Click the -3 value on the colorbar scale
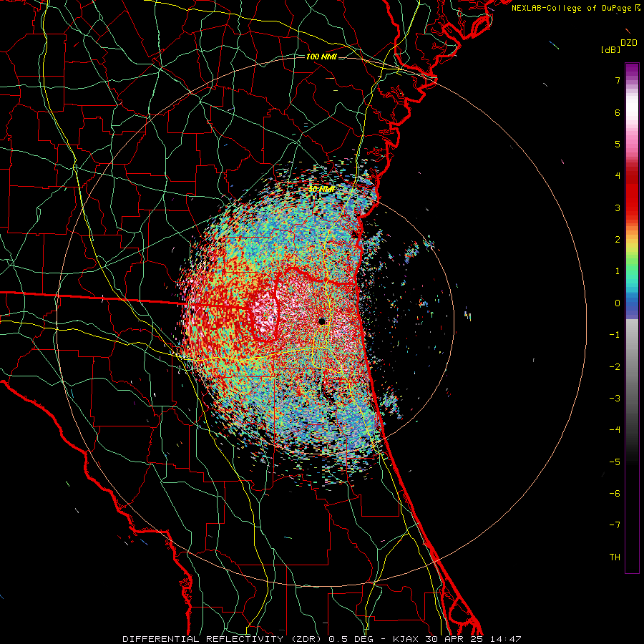This screenshot has width=644, height=644. click(615, 399)
